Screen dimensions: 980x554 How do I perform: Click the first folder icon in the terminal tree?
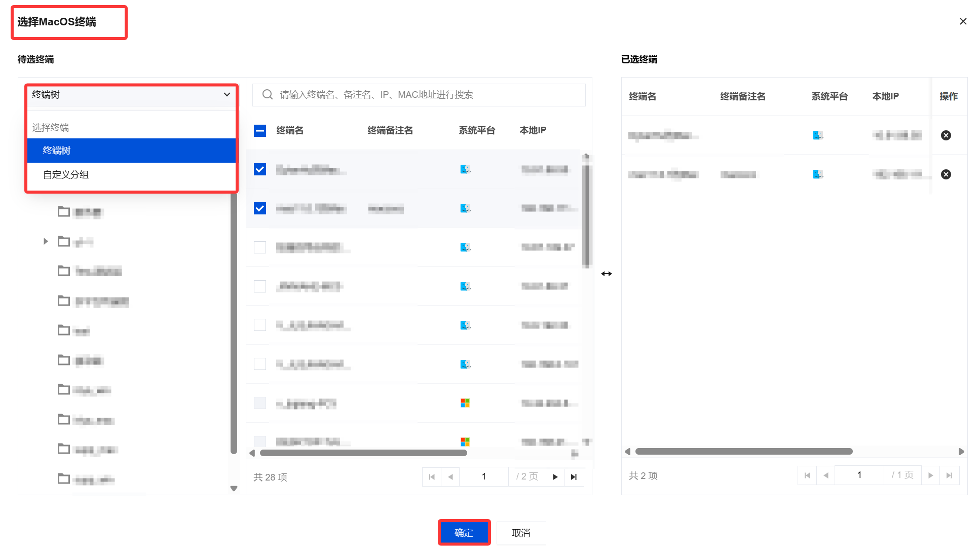(64, 211)
